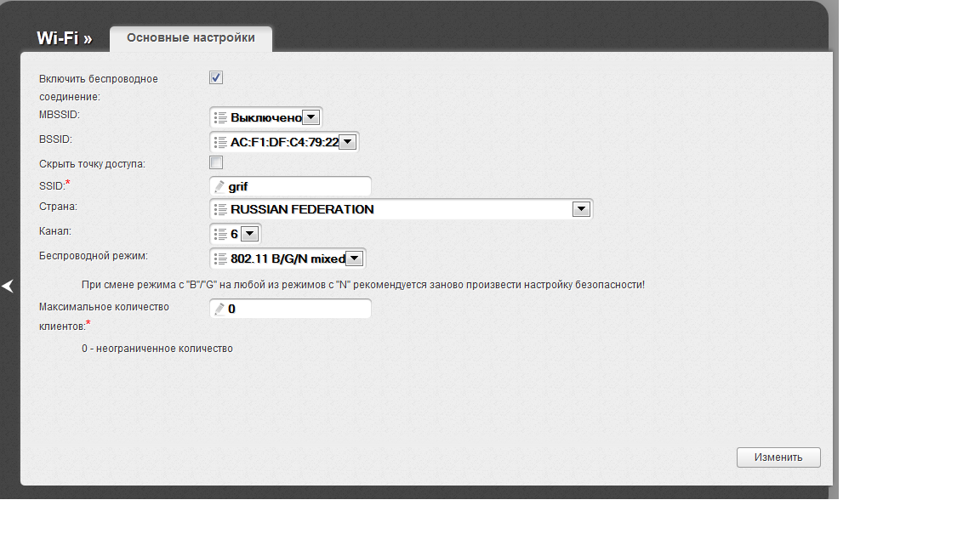Viewport: 980px width, 551px height.
Task: Click pencil icon in SSID field
Action: pyautogui.click(x=219, y=186)
